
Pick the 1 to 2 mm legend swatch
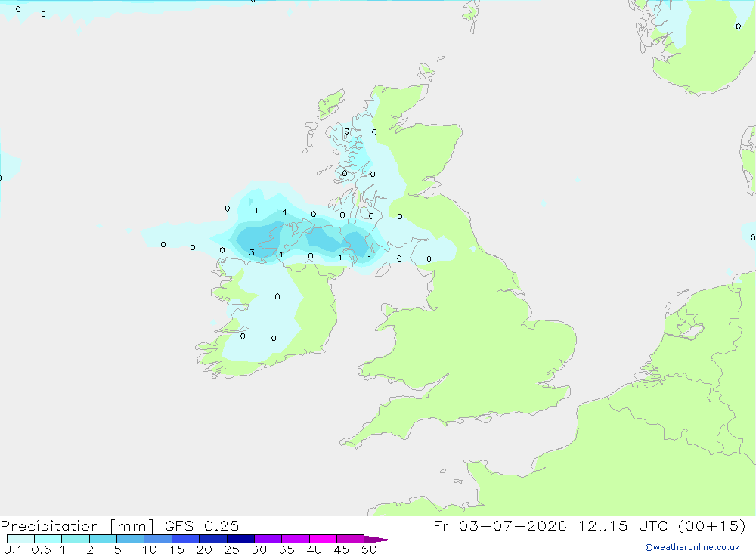pos(76,539)
